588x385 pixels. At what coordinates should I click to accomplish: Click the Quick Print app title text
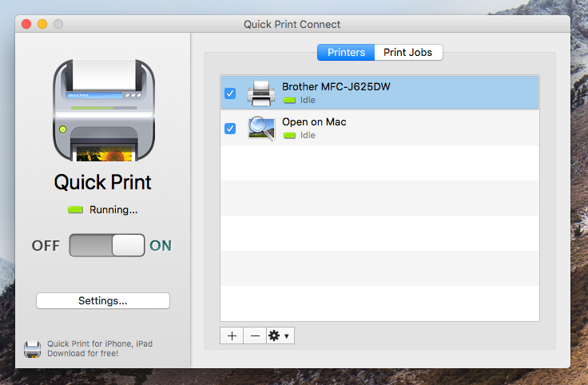coord(103,183)
